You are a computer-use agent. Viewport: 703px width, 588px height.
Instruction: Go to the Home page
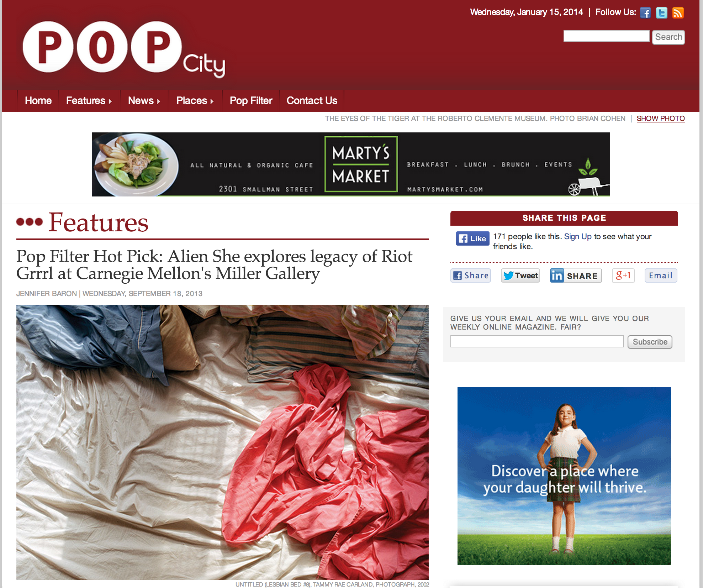click(x=38, y=101)
